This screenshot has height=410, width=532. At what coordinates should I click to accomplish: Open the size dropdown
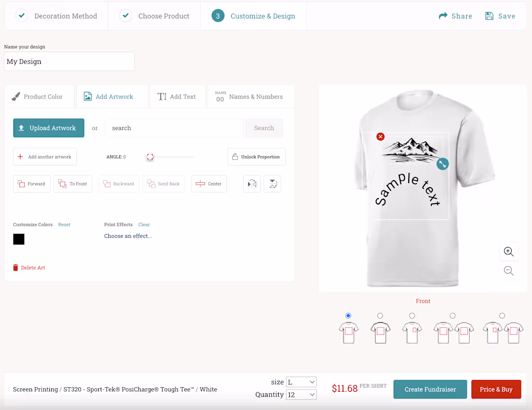pos(301,382)
